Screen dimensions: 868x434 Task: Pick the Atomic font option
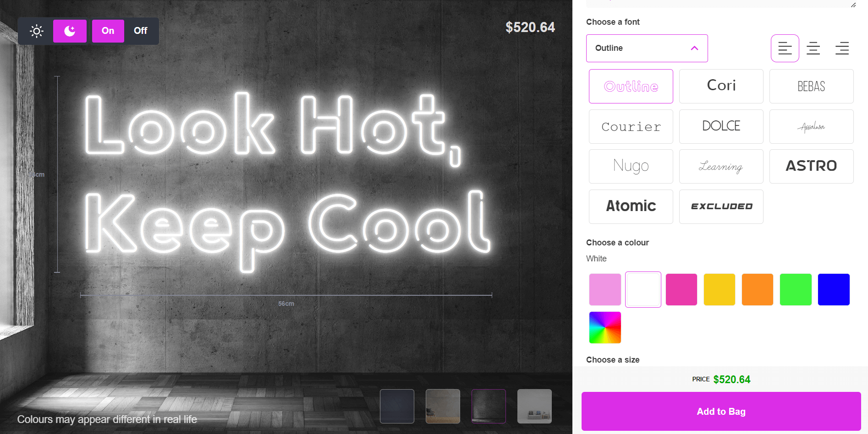[x=631, y=206]
